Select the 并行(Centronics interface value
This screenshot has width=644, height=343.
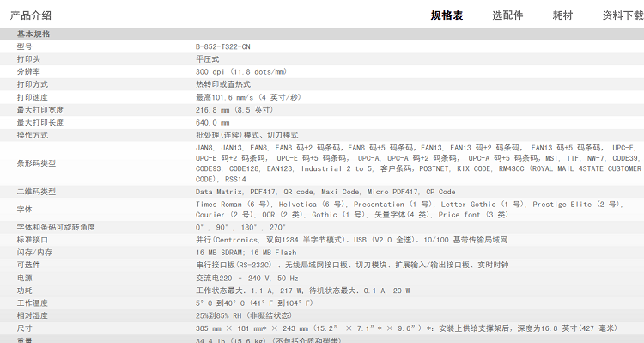pyautogui.click(x=351, y=240)
